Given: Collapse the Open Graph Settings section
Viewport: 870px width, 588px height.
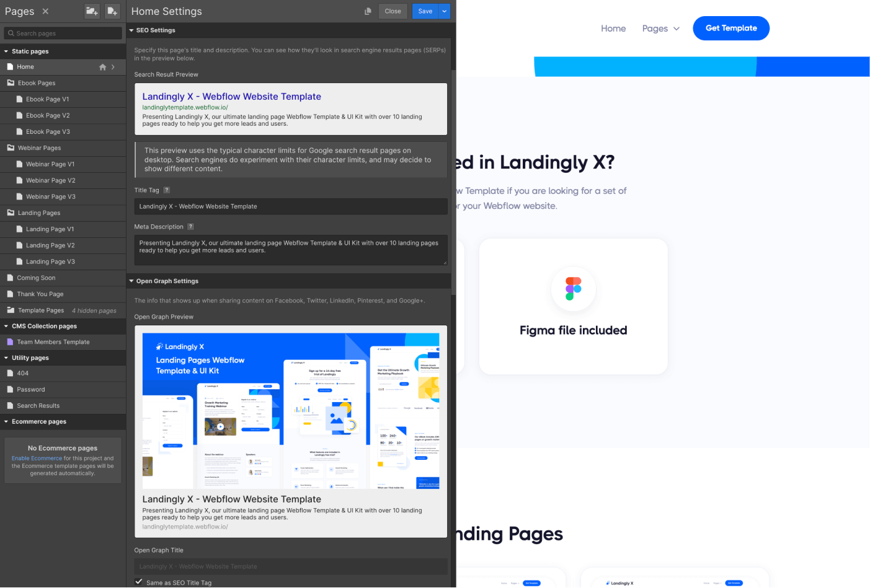Looking at the screenshot, I should tap(131, 281).
